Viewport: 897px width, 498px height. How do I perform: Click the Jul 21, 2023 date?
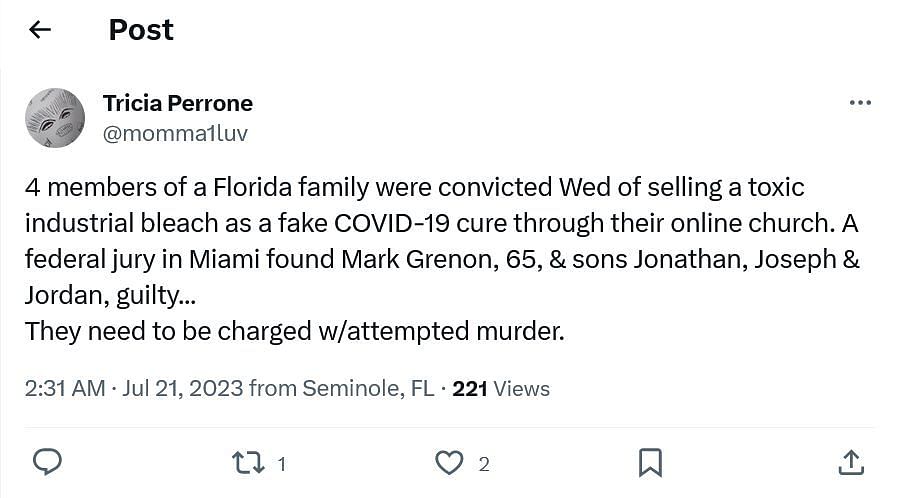click(x=183, y=388)
